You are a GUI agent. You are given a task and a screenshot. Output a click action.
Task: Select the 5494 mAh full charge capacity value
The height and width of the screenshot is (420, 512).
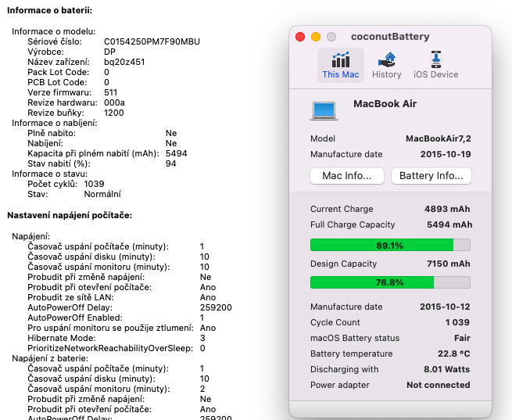(449, 224)
